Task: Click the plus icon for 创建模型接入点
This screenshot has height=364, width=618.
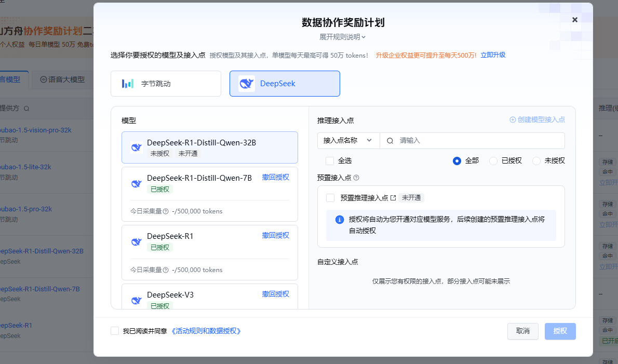Action: coord(513,120)
